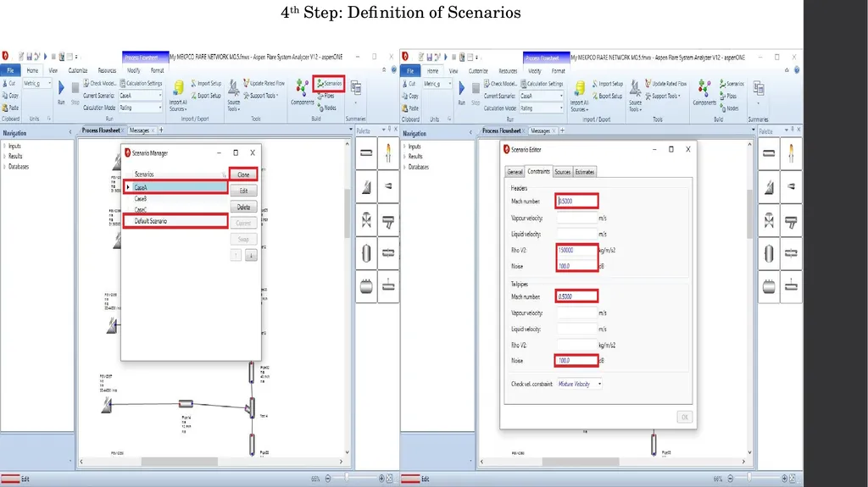
Task: Select the horizontal separator icon in the Scenario Editor window palette
Action: tap(769, 286)
